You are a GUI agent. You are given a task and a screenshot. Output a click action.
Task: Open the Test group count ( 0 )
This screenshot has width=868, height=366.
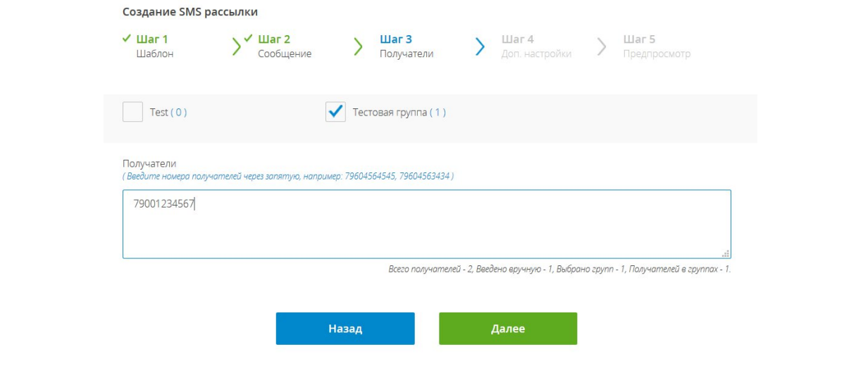point(178,113)
